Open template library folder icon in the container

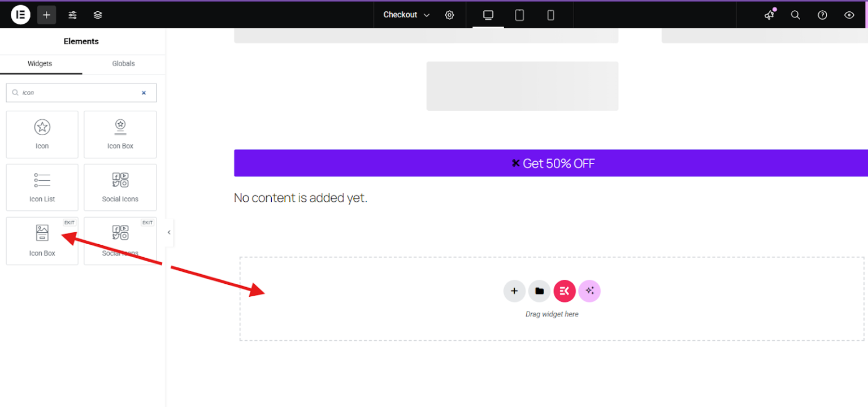tap(539, 291)
